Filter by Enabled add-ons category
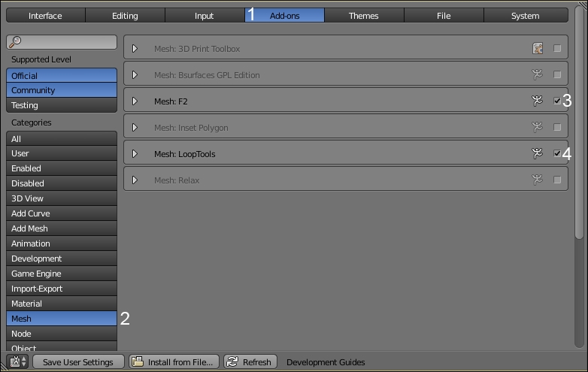 pos(62,168)
